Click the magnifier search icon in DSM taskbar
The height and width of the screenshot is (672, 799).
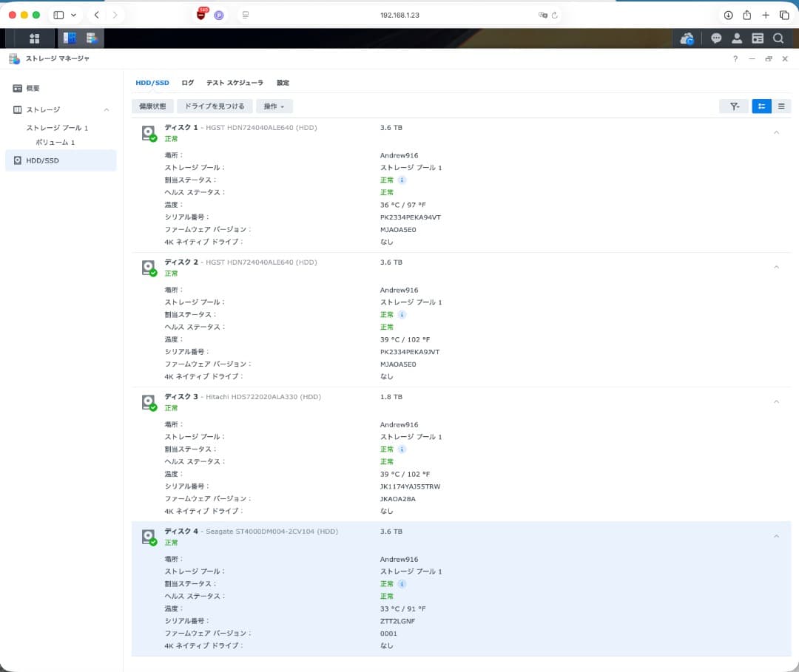point(778,38)
